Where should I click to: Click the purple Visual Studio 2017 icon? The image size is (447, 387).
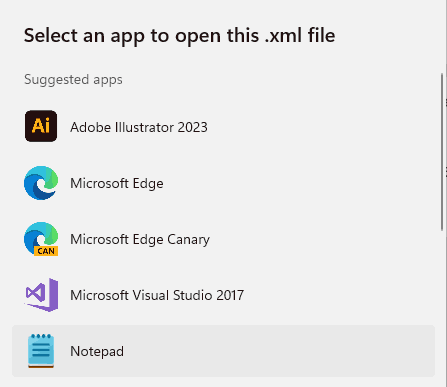coord(42,295)
